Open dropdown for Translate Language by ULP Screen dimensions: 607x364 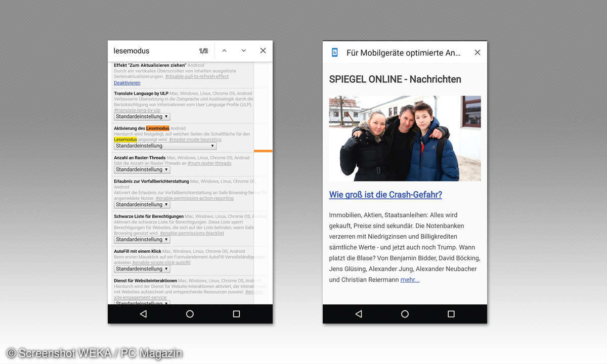point(142,117)
